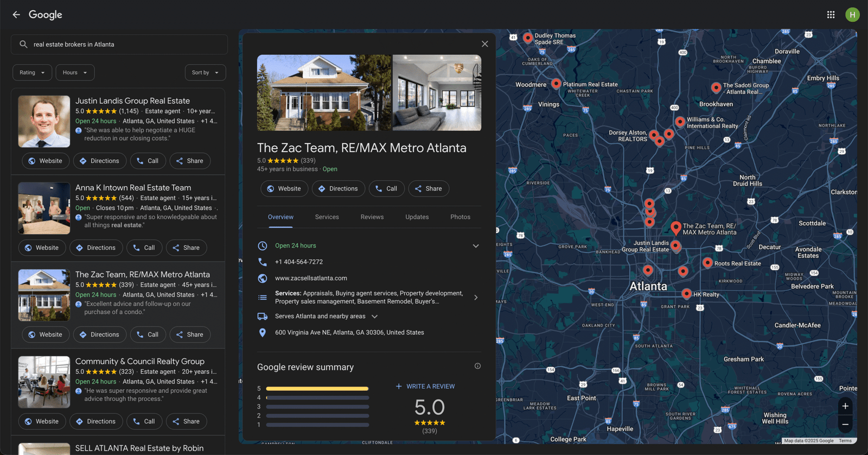The image size is (868, 455).
Task: Click WRITE A REVIEW
Action: pos(425,387)
